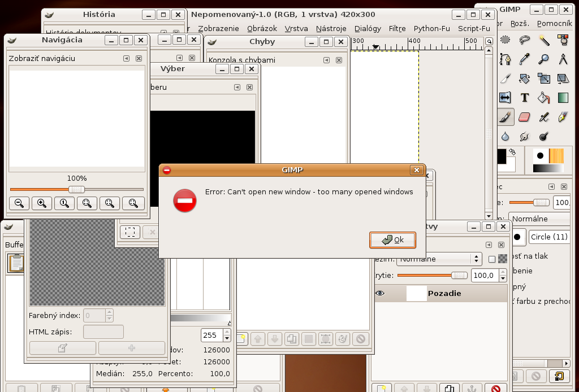
Task: Open the tab menu arrow in layers dialog
Action: 489,245
